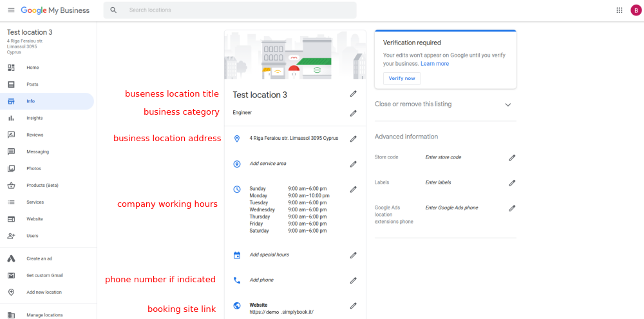Open the Messaging sidebar item
The height and width of the screenshot is (319, 644).
pos(37,151)
